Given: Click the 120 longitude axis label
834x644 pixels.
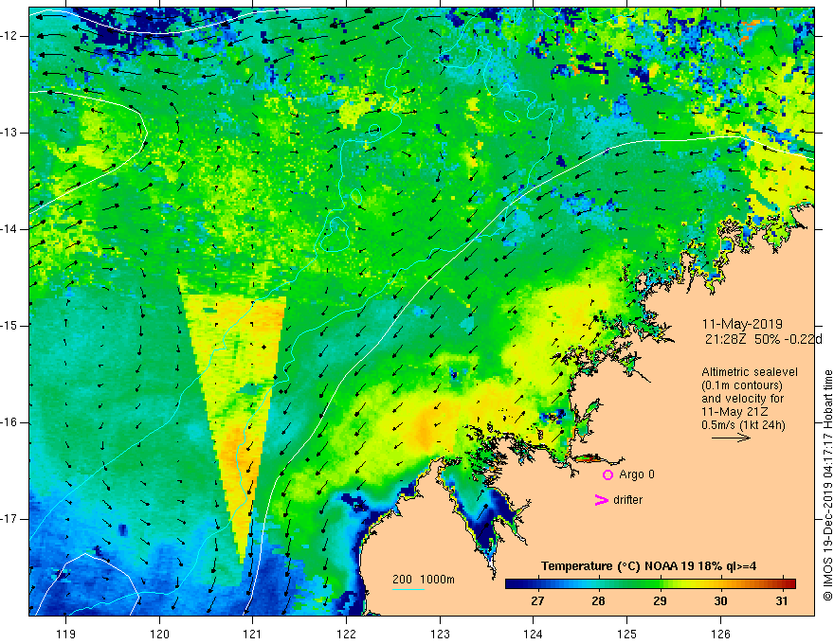Looking at the screenshot, I should click(159, 634).
